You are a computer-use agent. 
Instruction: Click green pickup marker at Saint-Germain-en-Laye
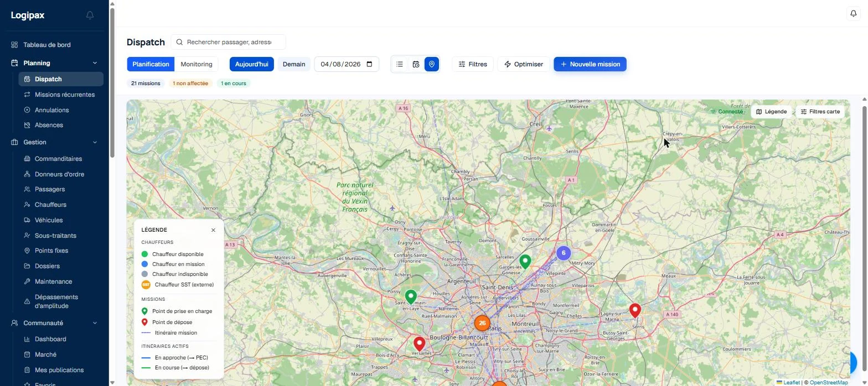411,298
